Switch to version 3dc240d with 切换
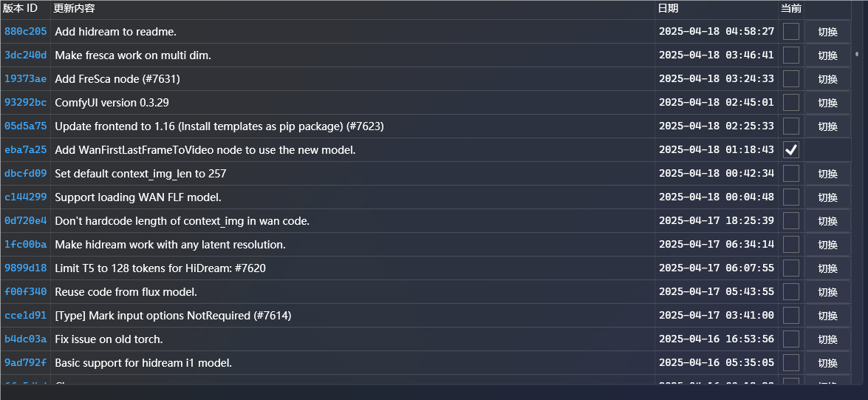 point(827,55)
